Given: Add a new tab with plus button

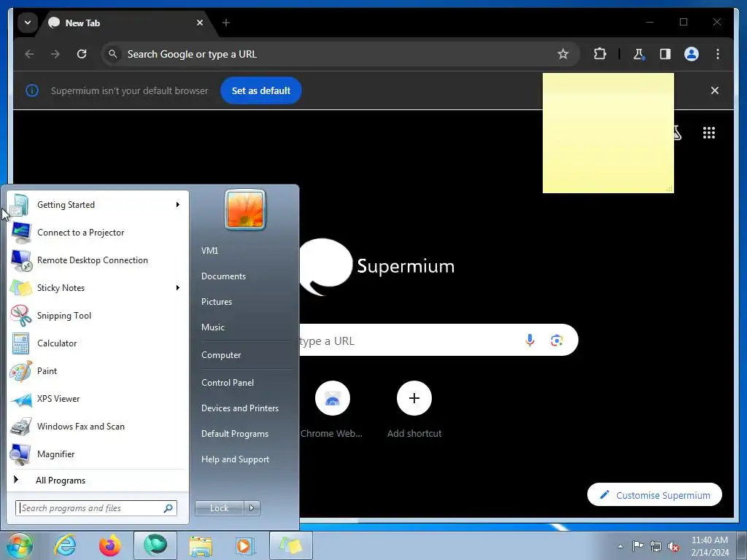Looking at the screenshot, I should point(226,23).
